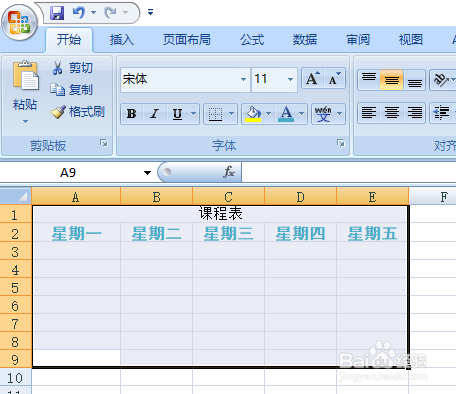Align text left

coord(369,113)
